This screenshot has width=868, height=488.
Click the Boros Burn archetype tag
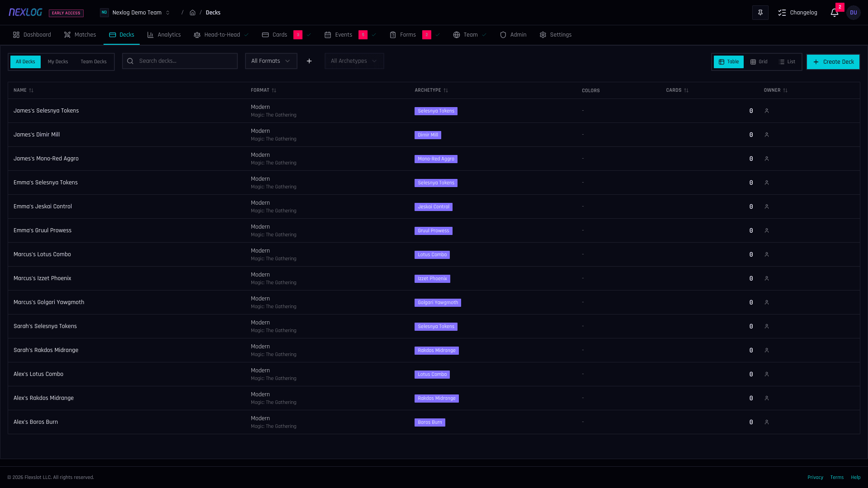[430, 422]
